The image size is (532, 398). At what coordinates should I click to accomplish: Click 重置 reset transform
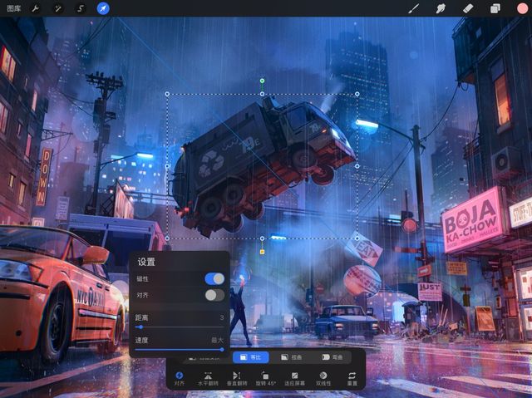pyautogui.click(x=352, y=378)
